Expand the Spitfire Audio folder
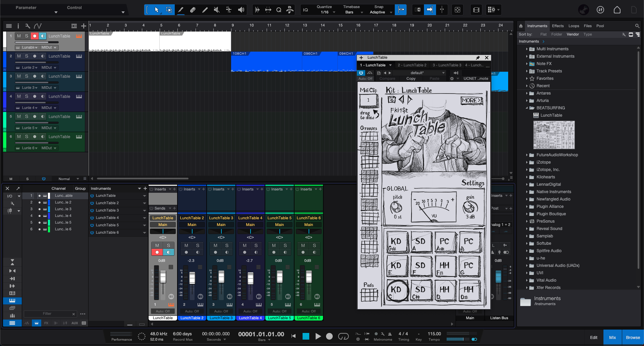Screen dimensions: 644x346 [x=527, y=251]
